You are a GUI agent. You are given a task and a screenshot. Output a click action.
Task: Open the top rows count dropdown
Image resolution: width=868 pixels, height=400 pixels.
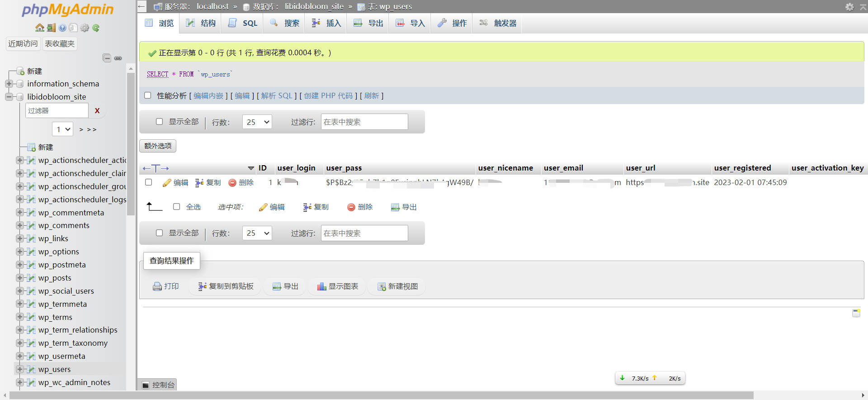pyautogui.click(x=257, y=122)
